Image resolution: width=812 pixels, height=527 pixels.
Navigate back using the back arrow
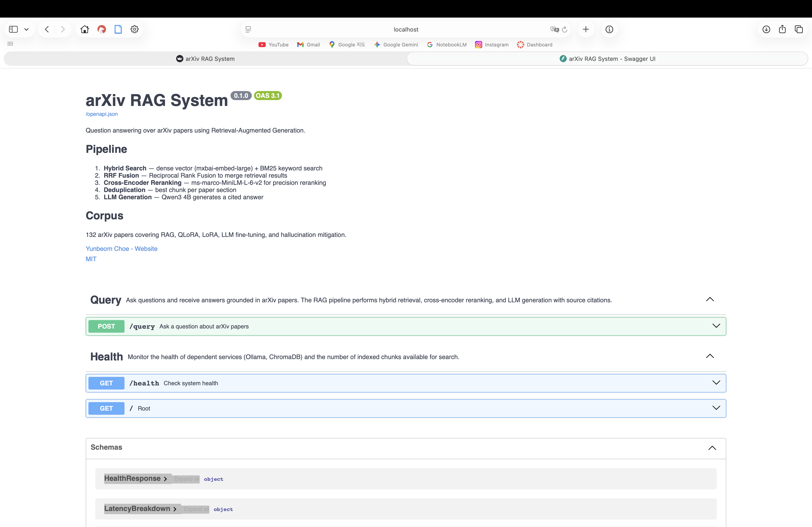[47, 29]
